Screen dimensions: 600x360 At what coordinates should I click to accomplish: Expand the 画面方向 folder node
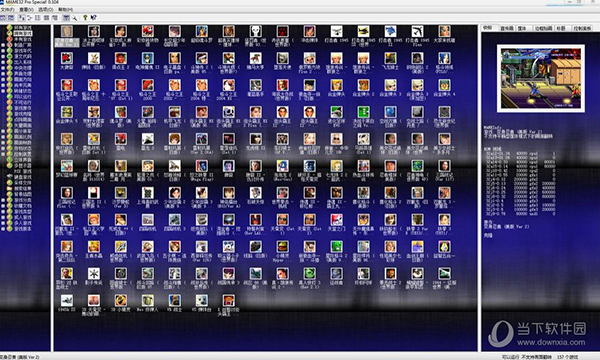tap(3, 79)
